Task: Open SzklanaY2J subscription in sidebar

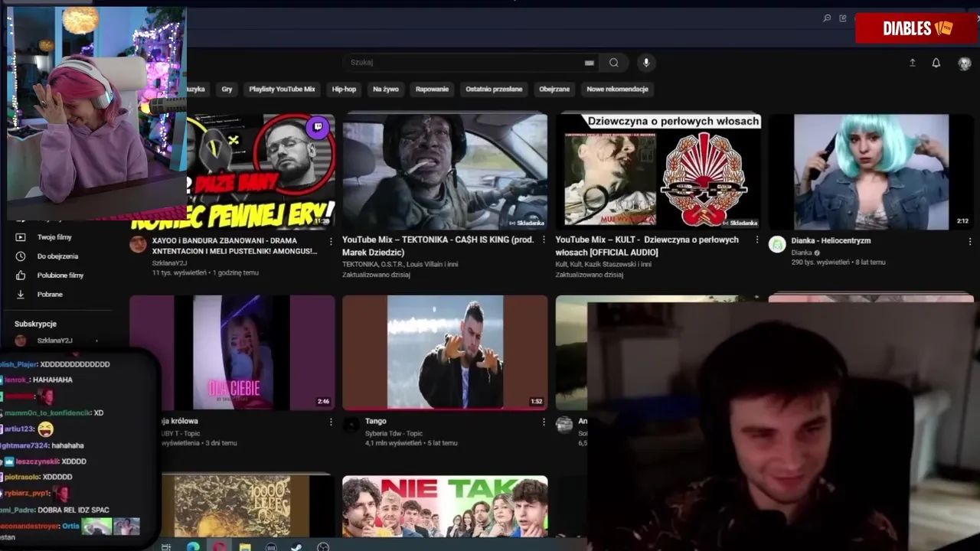Action: tap(54, 341)
